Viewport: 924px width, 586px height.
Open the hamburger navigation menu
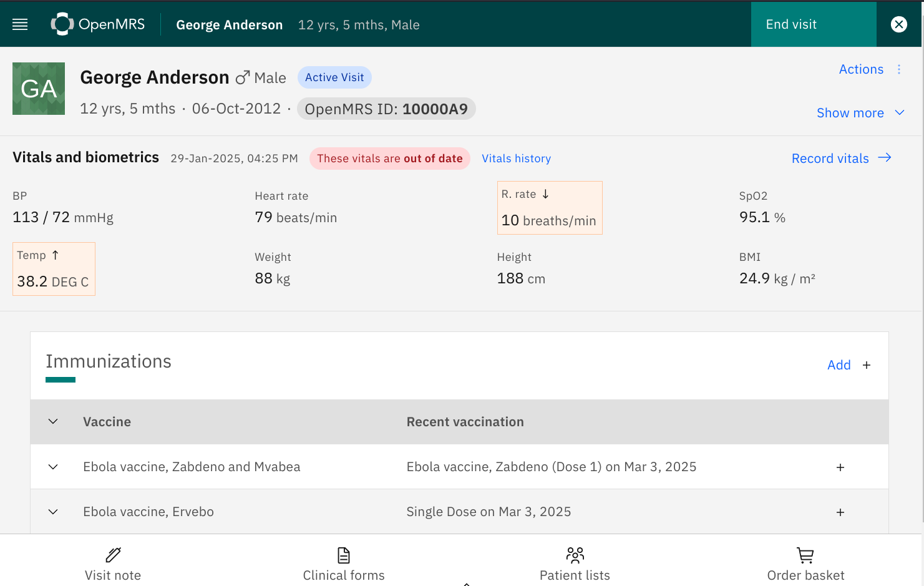tap(20, 24)
